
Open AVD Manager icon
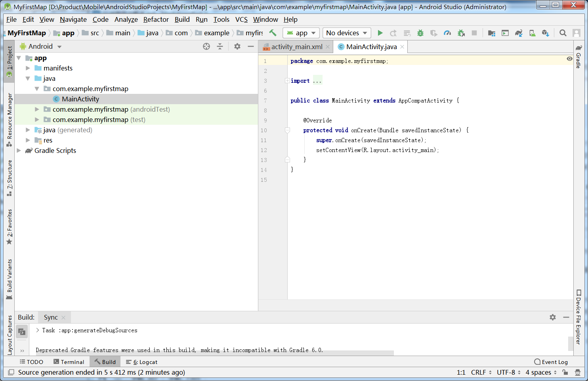(x=532, y=33)
